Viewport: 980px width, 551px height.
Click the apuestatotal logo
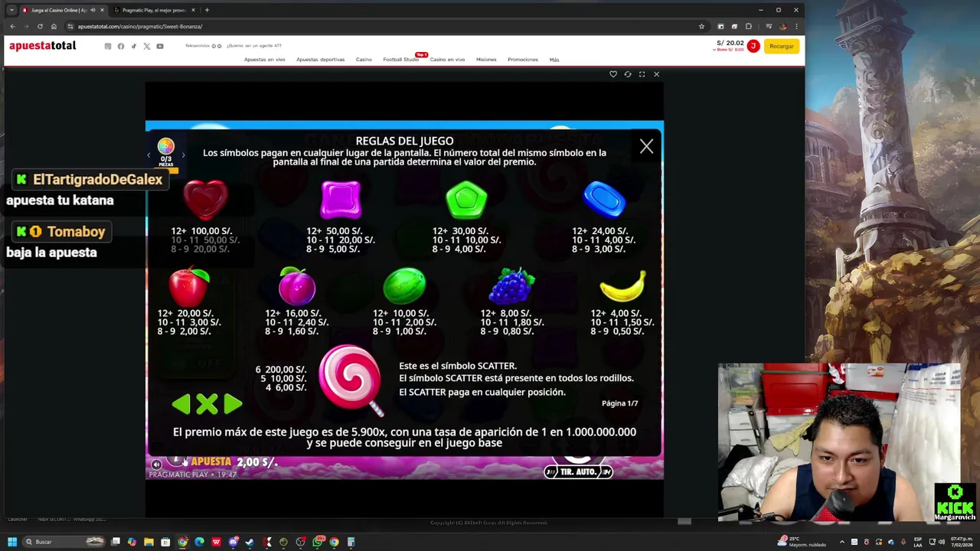pos(43,46)
